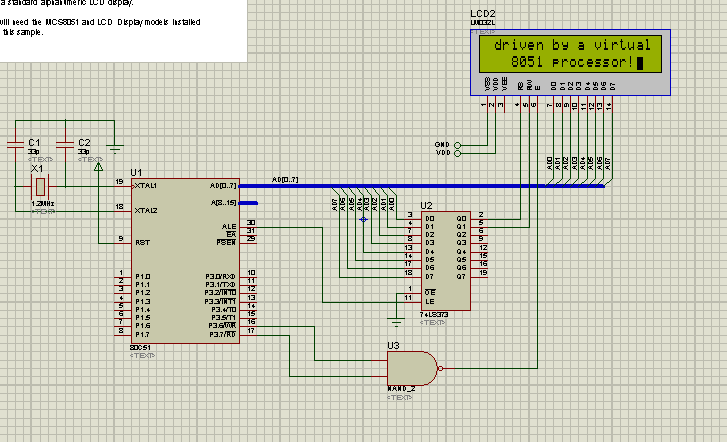Click the Q0 pin label on U2
Image resolution: width=727 pixels, height=442 pixels.
click(x=461, y=218)
